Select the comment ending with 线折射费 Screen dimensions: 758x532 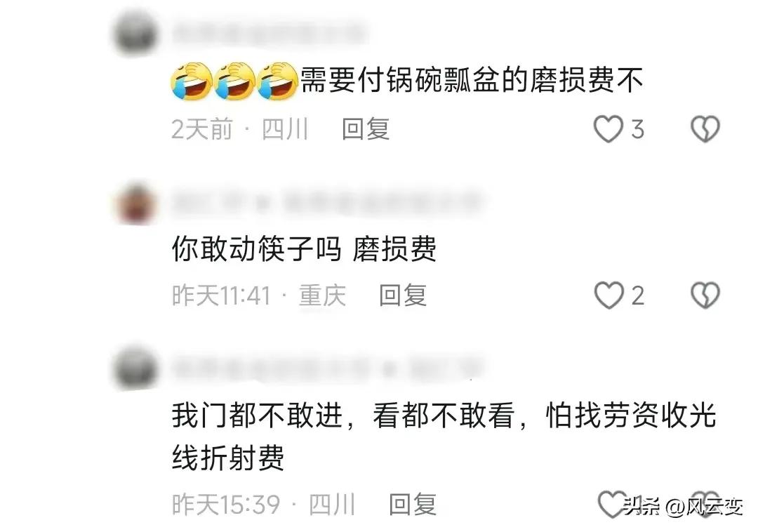[x=444, y=436]
